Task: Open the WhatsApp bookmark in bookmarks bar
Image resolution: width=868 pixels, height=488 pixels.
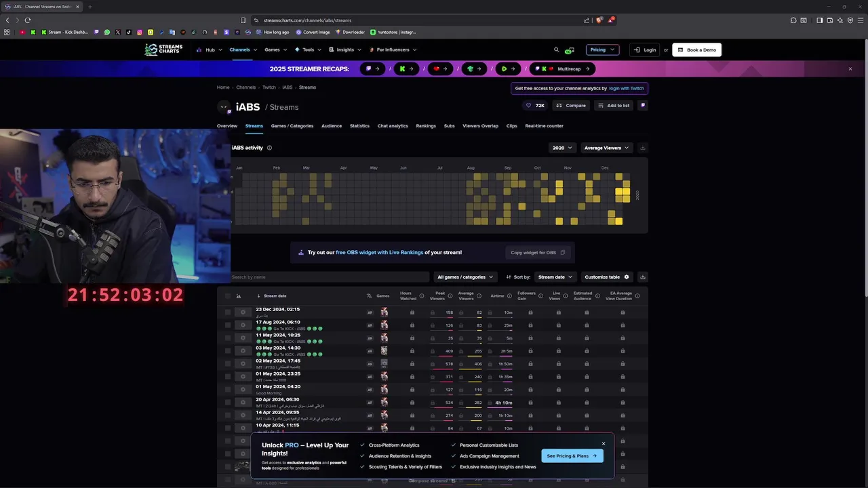Action: (107, 32)
